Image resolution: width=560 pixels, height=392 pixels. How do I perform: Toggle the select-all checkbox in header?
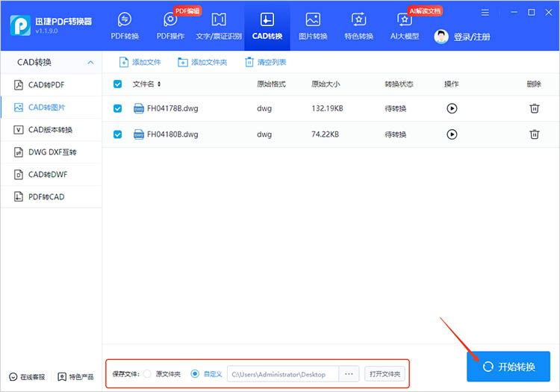[x=117, y=84]
